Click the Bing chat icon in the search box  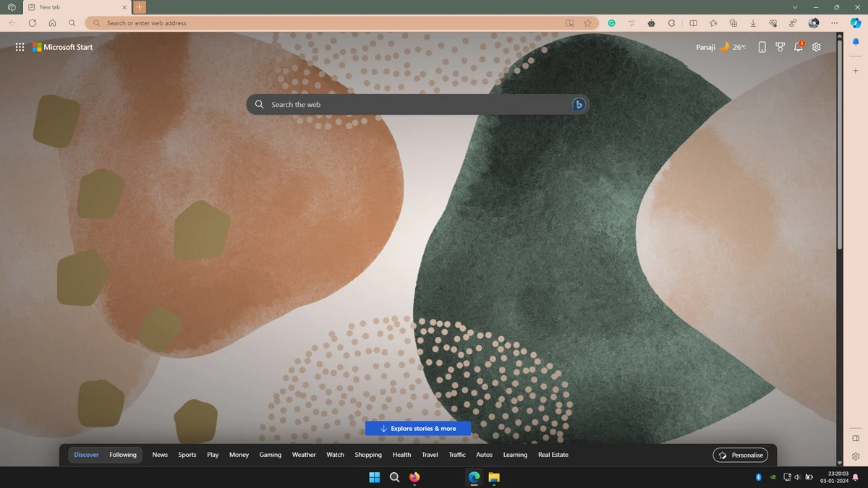578,105
